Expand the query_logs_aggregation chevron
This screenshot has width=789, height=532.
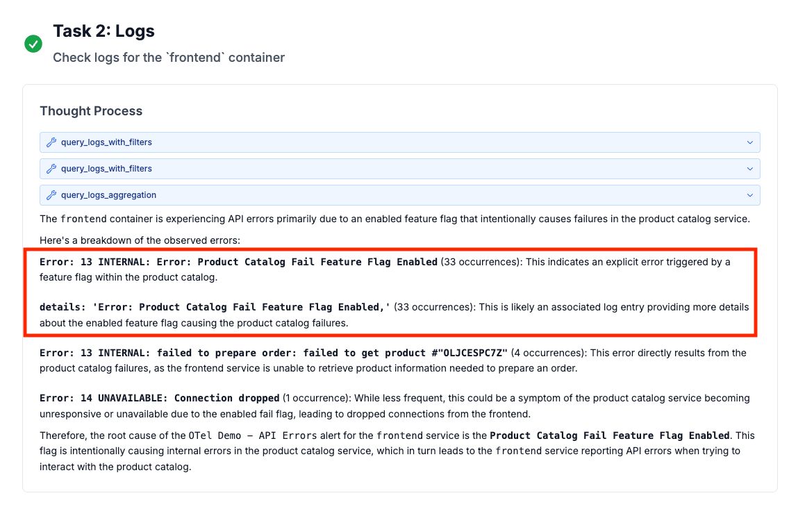[749, 195]
